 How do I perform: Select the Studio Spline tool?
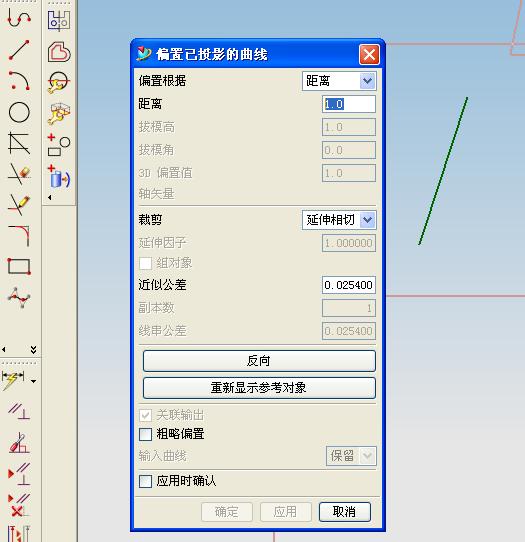[19, 297]
